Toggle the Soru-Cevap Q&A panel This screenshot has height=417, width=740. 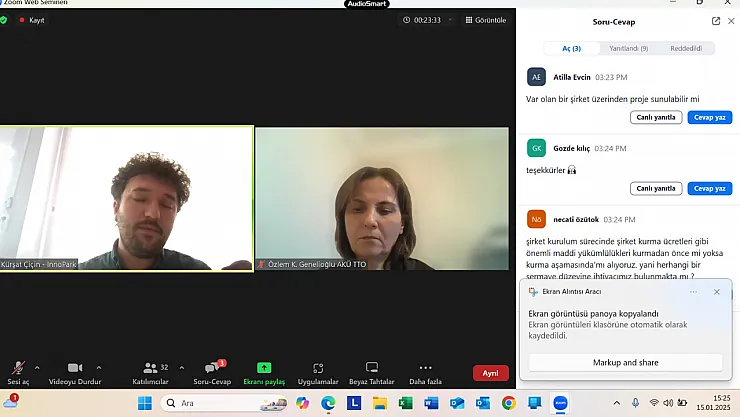point(212,369)
